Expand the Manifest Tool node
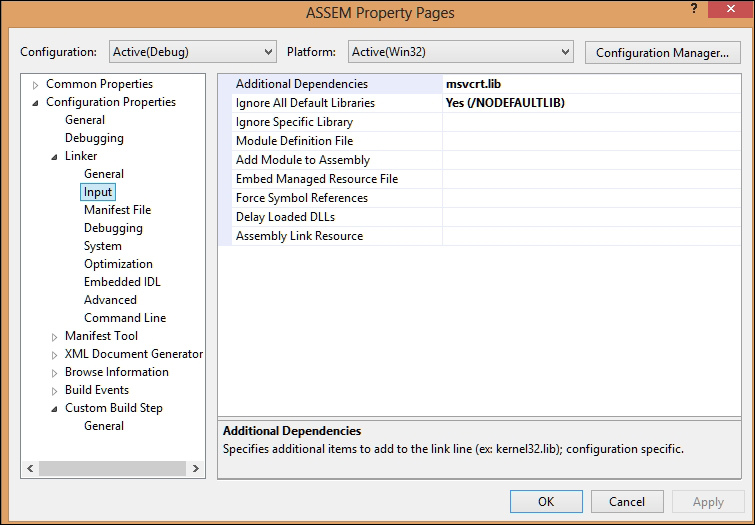 (56, 337)
